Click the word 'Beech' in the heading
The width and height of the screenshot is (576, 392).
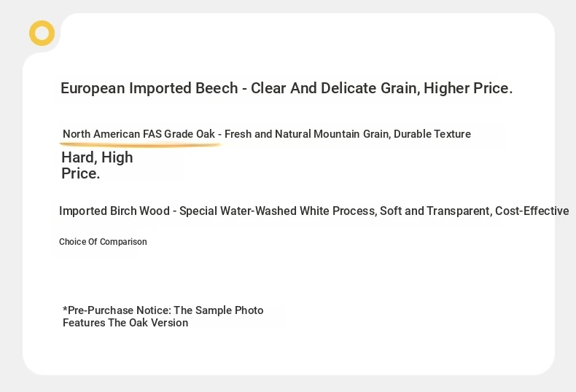point(217,88)
